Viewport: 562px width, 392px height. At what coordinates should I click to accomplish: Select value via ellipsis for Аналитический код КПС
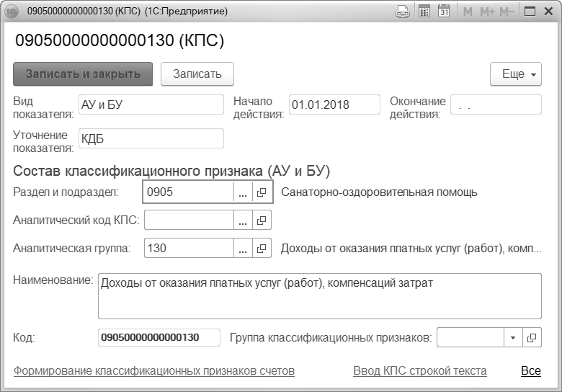click(243, 220)
